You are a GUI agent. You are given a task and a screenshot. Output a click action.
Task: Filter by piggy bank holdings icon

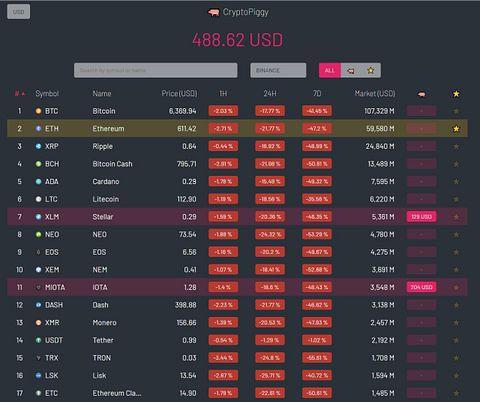point(351,70)
